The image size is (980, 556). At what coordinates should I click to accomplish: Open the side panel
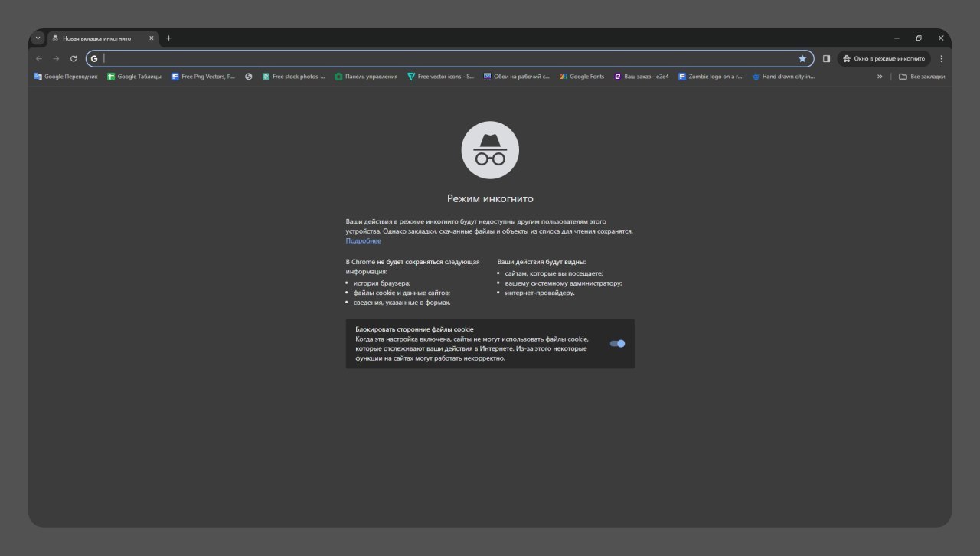826,58
